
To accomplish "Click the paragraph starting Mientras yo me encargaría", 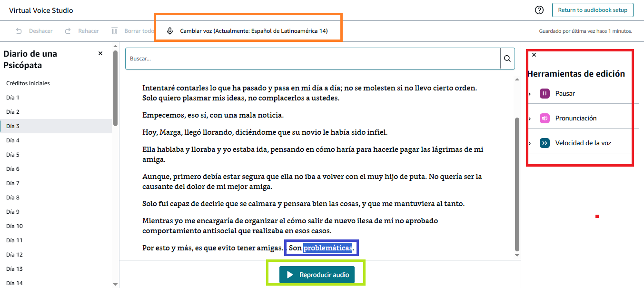I will point(290,226).
